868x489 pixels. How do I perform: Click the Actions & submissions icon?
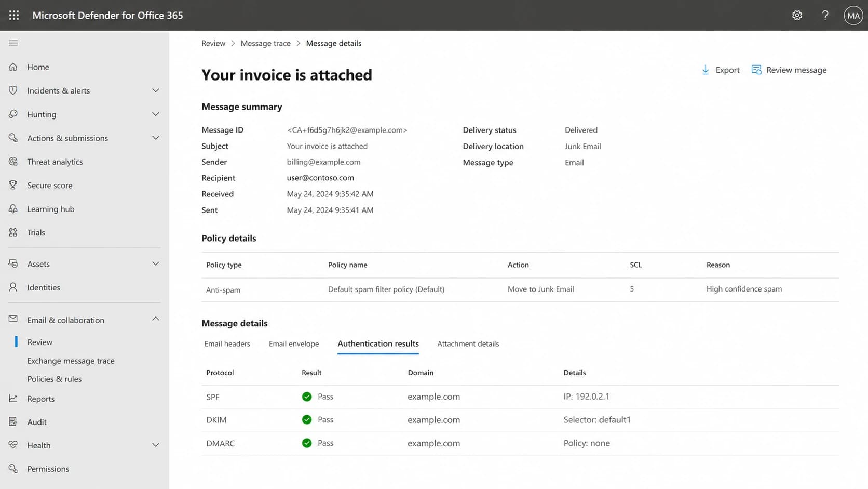click(x=13, y=138)
